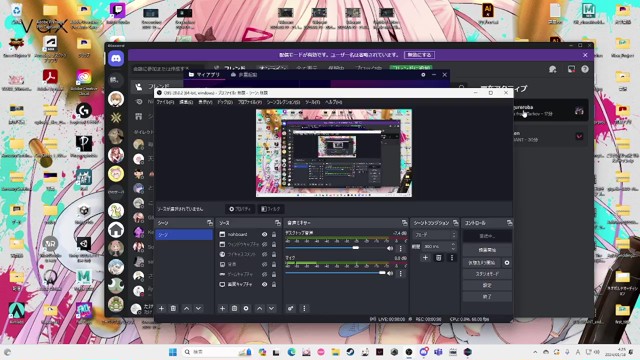Enable スタジオモード in OBS Controls
This screenshot has width=640, height=360.
coord(487,274)
